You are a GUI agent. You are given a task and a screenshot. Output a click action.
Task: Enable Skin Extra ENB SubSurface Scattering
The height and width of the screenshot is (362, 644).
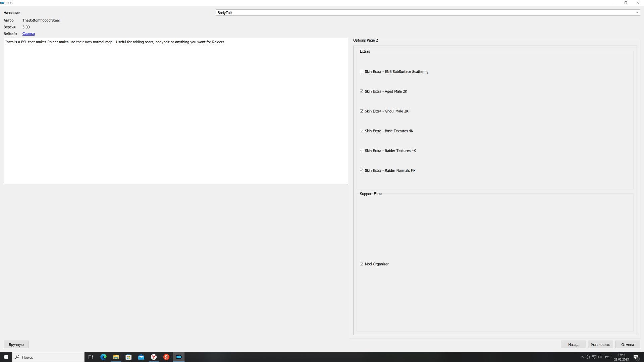click(x=362, y=71)
